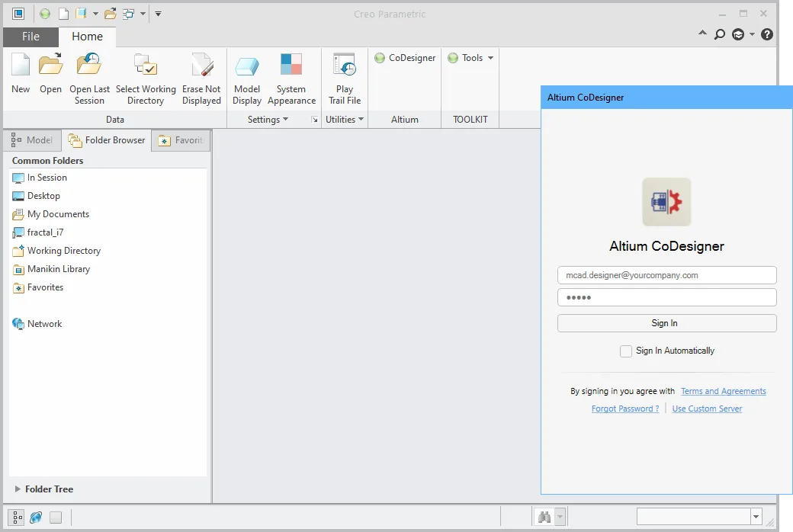The height and width of the screenshot is (532, 793).
Task: Open dropdown arrow beside windows switch icon
Action: coord(143,14)
